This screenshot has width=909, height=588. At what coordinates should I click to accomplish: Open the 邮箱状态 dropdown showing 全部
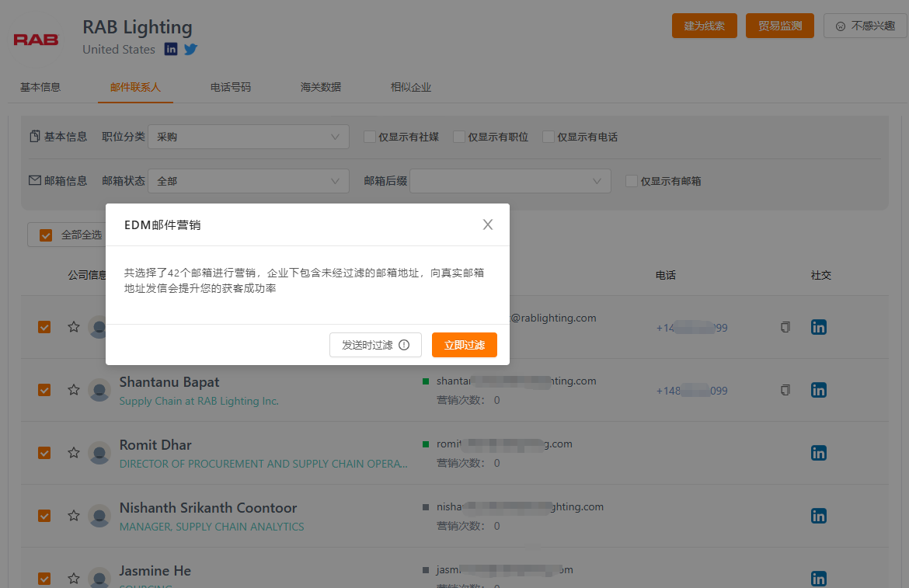[x=248, y=181]
